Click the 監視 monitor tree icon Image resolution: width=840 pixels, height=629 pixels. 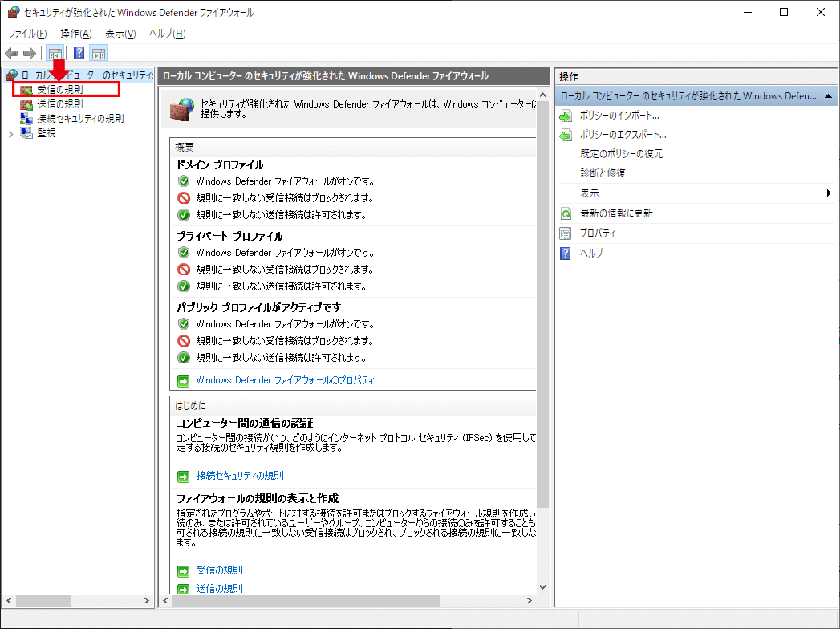click(x=26, y=133)
